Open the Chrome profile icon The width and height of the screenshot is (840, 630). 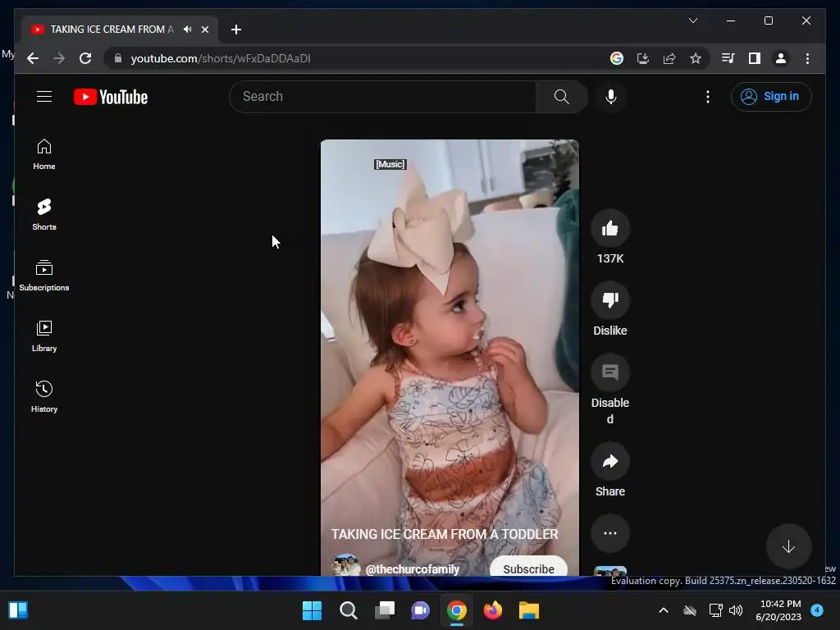[x=781, y=58]
